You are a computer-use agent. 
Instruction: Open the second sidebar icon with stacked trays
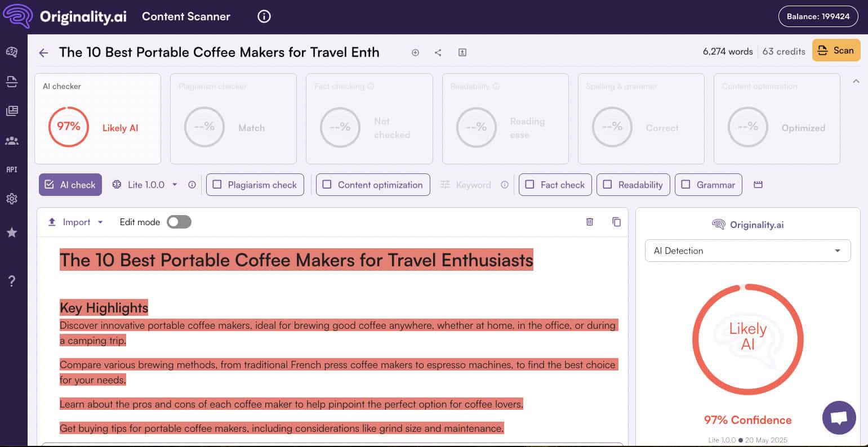[12, 82]
